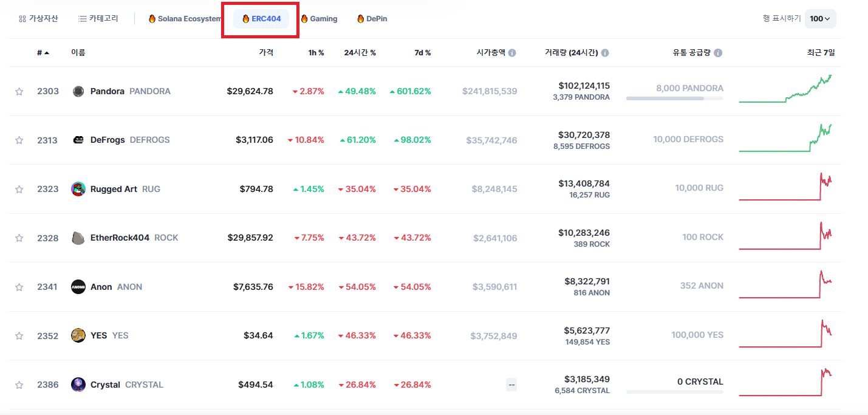Star EtherRock404 in the watchlist

pyautogui.click(x=19, y=238)
